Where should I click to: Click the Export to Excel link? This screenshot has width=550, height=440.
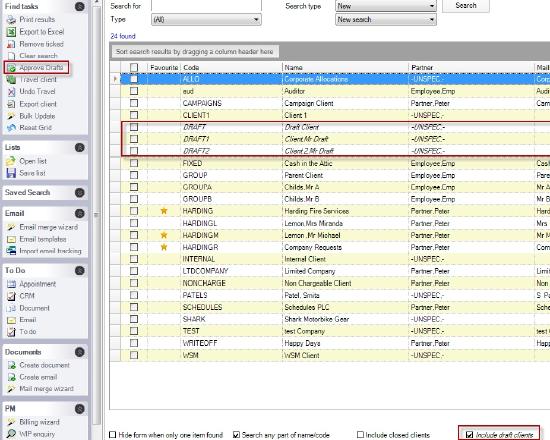tap(42, 32)
